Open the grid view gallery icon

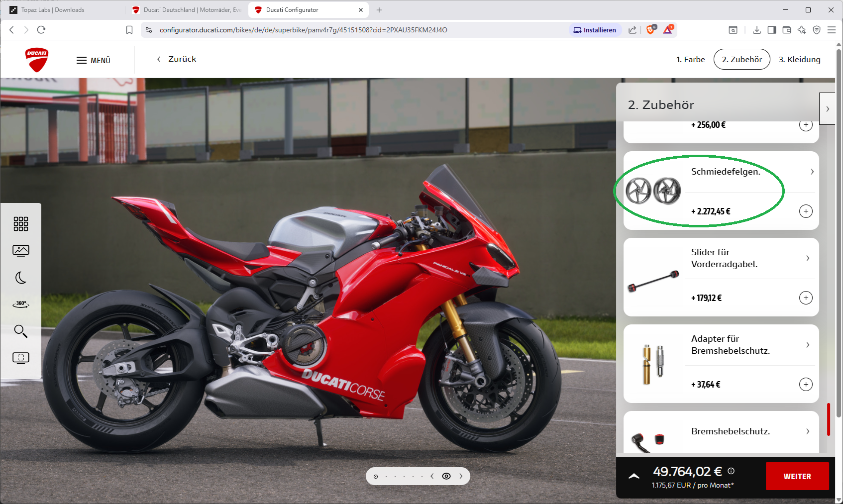[x=21, y=224]
